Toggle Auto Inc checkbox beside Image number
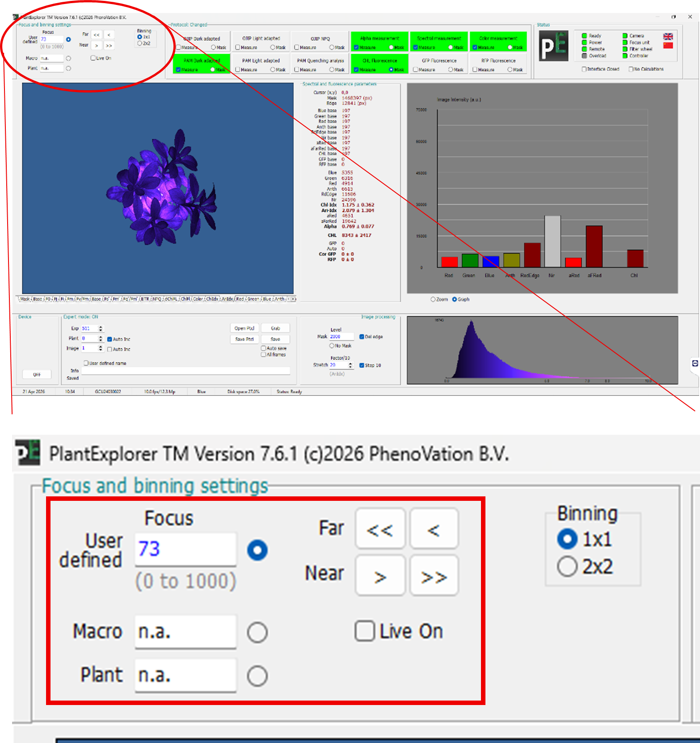 [x=110, y=349]
